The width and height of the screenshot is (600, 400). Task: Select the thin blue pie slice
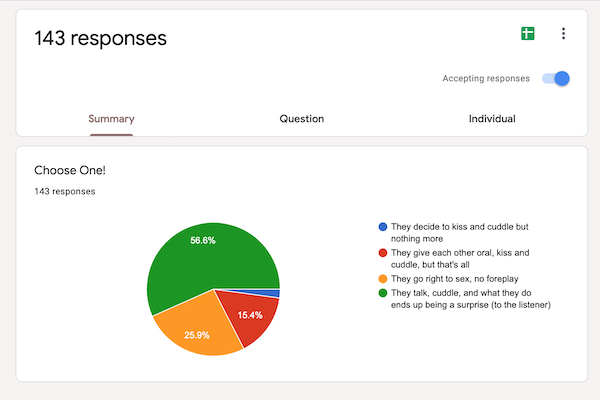[x=268, y=293]
